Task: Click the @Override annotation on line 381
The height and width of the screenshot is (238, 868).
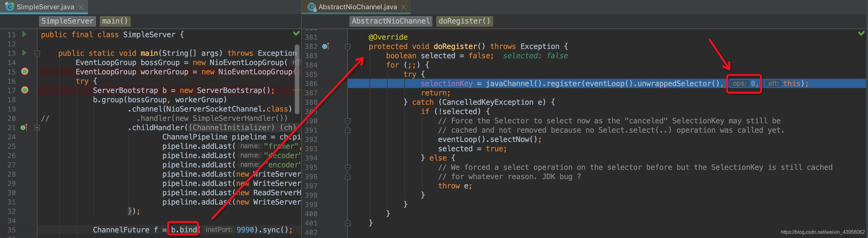Action: pos(388,37)
